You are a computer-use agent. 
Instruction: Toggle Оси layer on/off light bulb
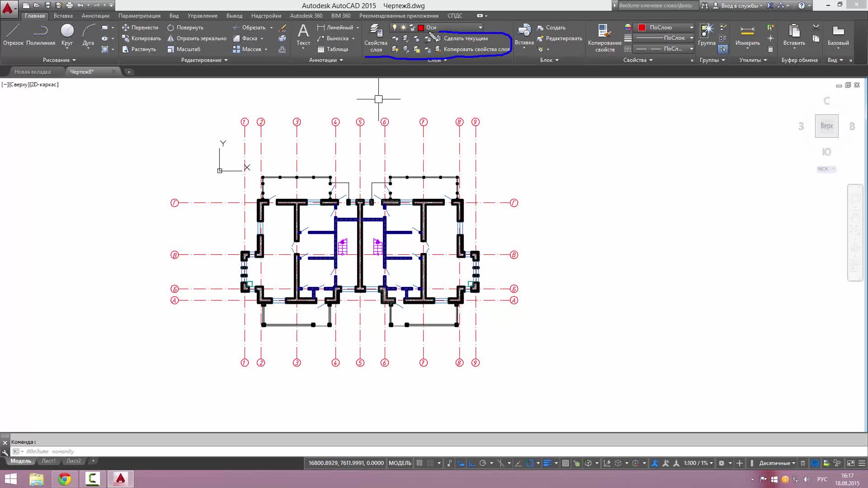point(395,28)
